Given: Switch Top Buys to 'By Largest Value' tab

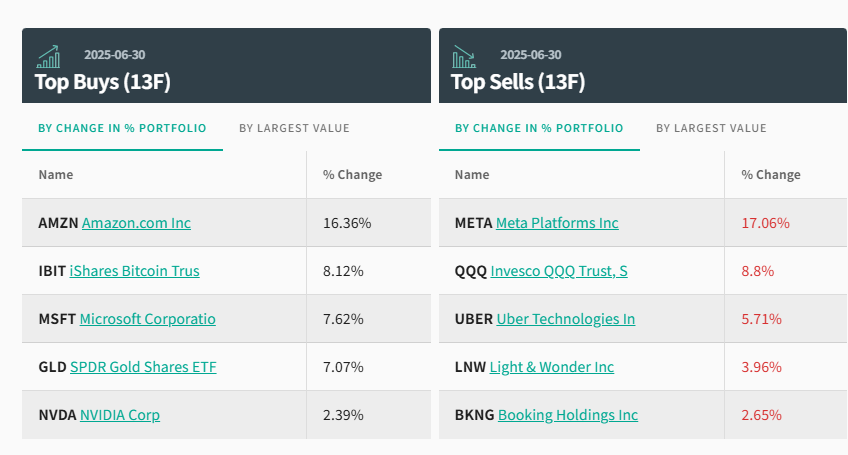Looking at the screenshot, I should click(x=294, y=128).
